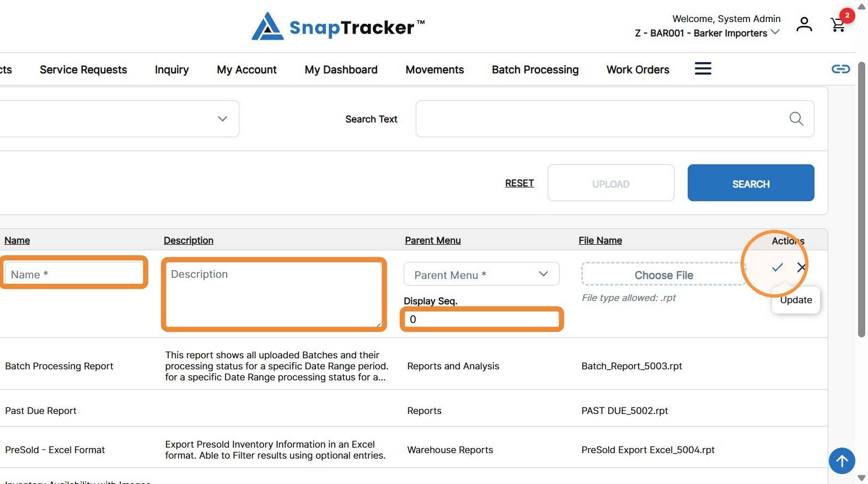Click the SEARCH button
Image resolution: width=868 pixels, height=484 pixels.
(x=751, y=183)
